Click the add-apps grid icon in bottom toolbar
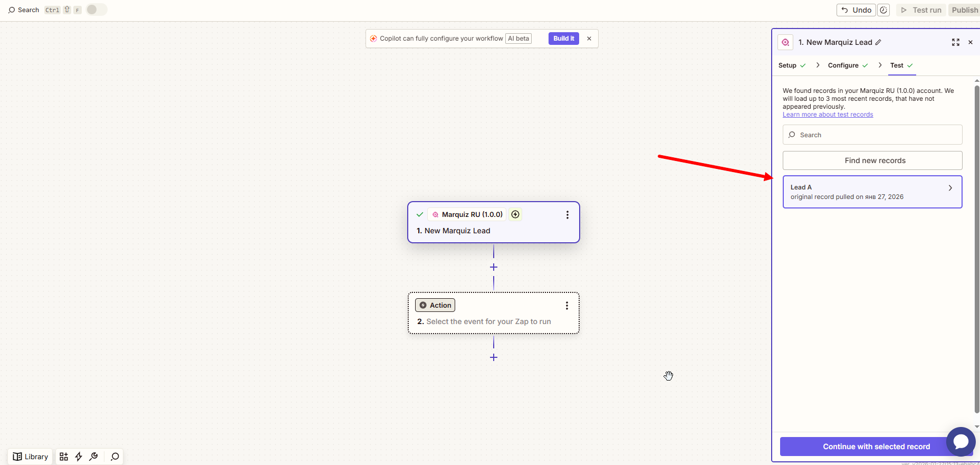Screen dimensions: 980x465 [x=64, y=457]
